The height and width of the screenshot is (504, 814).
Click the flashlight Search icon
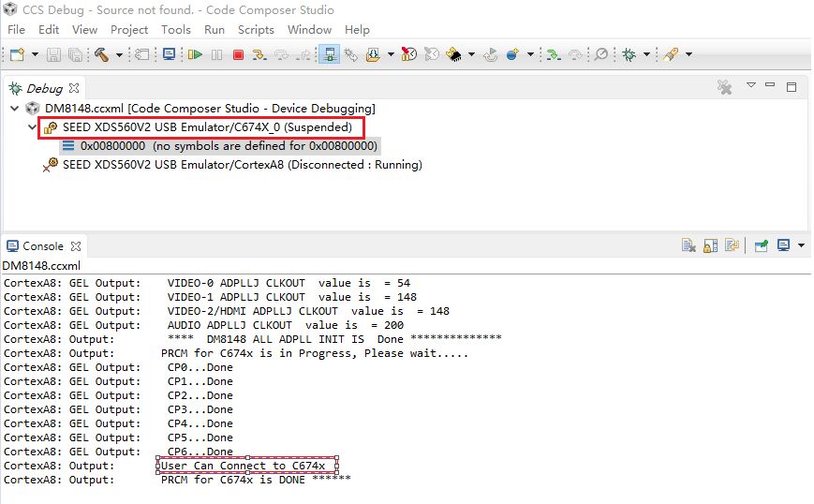tap(671, 54)
